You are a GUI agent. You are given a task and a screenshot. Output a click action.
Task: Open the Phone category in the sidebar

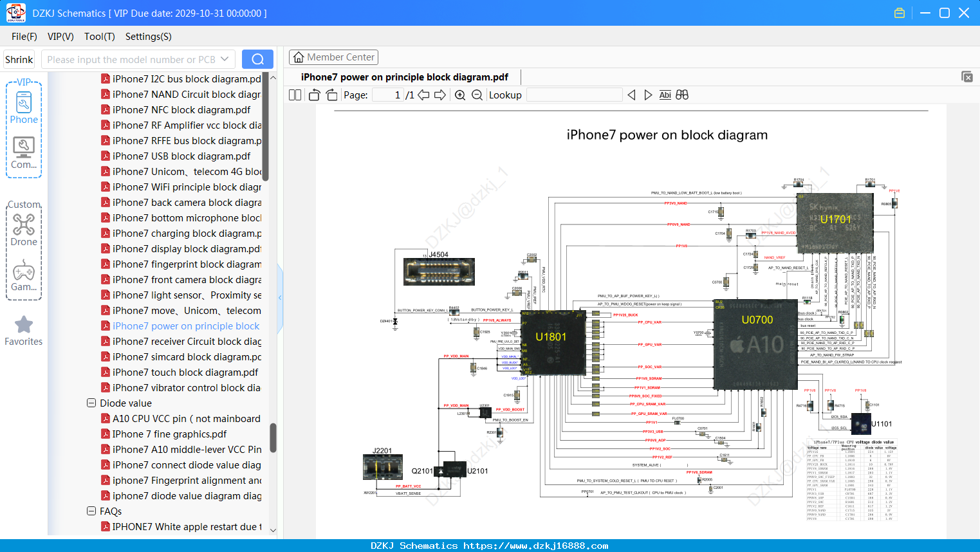[24, 107]
